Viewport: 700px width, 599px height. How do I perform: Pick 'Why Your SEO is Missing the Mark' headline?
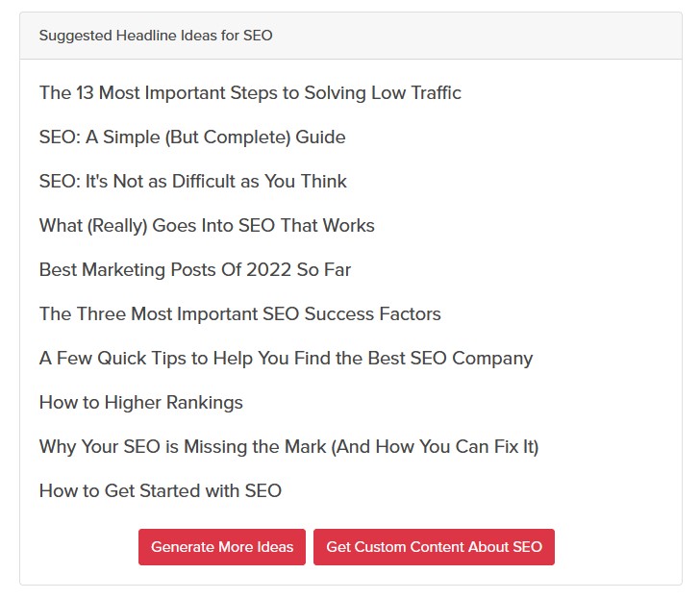(288, 447)
